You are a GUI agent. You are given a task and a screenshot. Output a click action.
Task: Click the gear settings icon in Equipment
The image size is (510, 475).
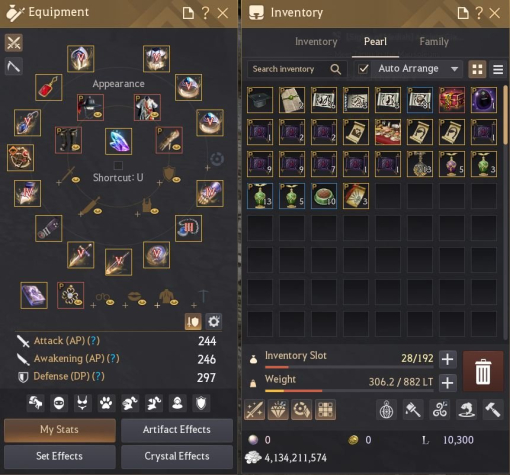[x=213, y=322]
